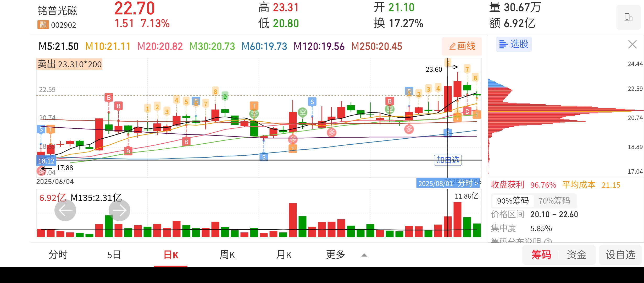Tap the start date 2025/06/04
The image size is (644, 283).
[x=55, y=182]
